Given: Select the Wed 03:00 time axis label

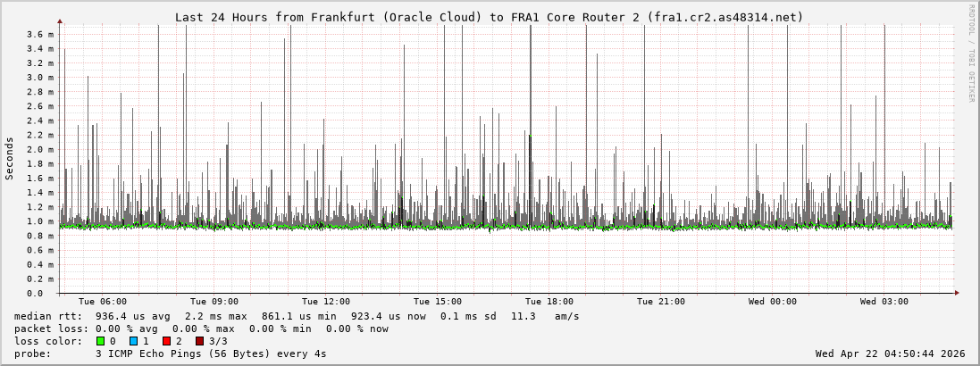Looking at the screenshot, I should pyautogui.click(x=884, y=302).
